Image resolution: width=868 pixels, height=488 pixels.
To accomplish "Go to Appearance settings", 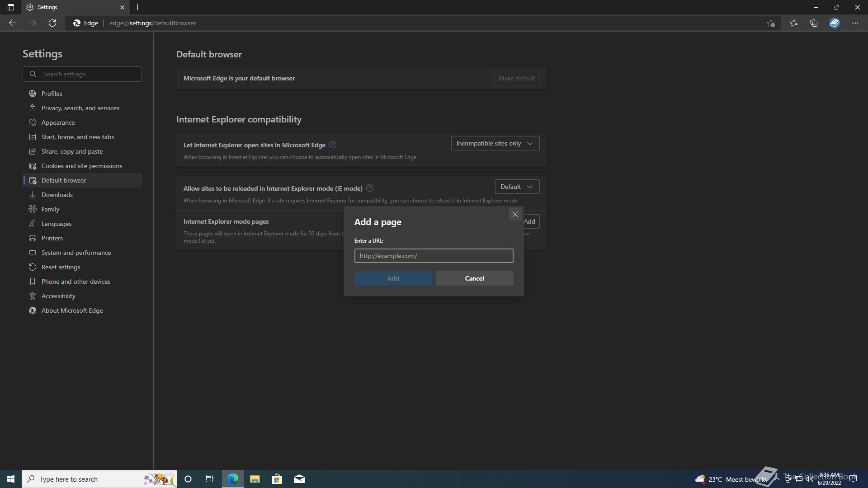I will (82, 122).
